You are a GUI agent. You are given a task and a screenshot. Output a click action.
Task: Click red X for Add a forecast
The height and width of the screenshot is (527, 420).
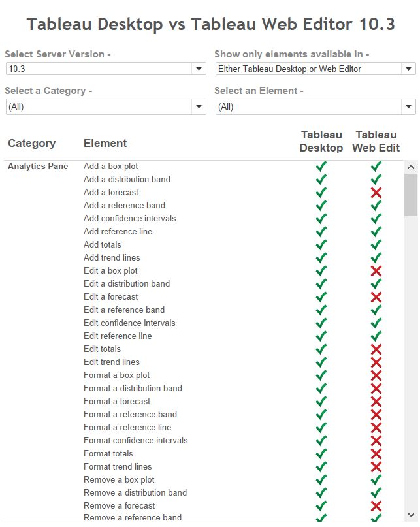click(376, 193)
